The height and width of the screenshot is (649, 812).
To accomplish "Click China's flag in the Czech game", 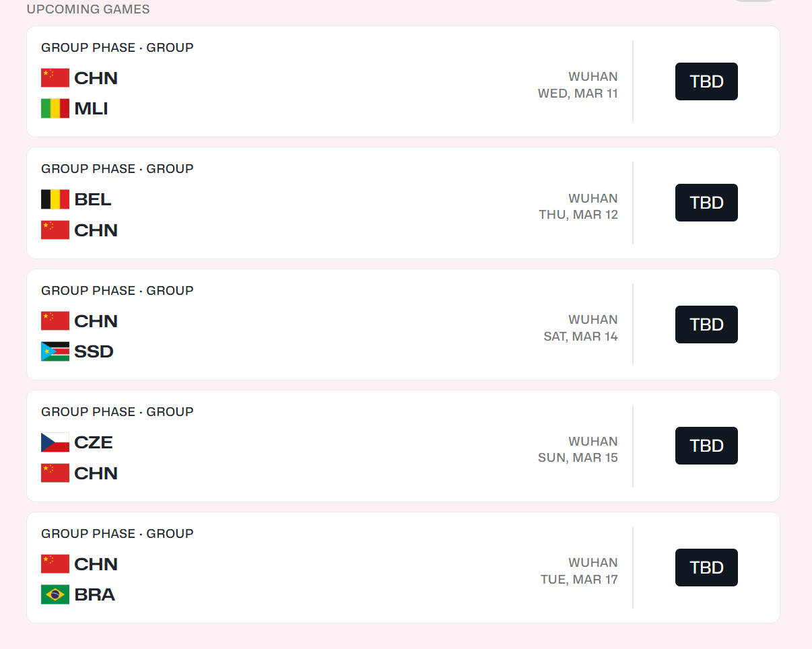I will [x=55, y=473].
